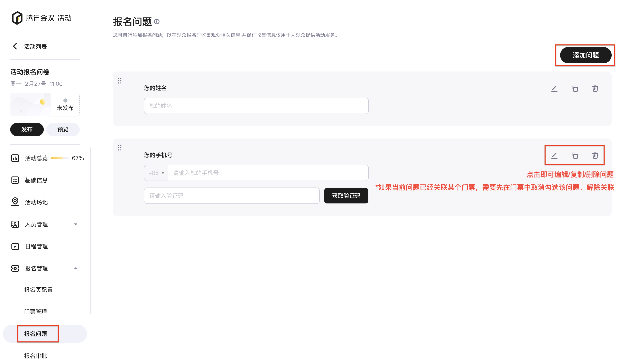Viewport: 628px width, 364px height.
Task: Delete the 您的姓名 question
Action: click(595, 89)
